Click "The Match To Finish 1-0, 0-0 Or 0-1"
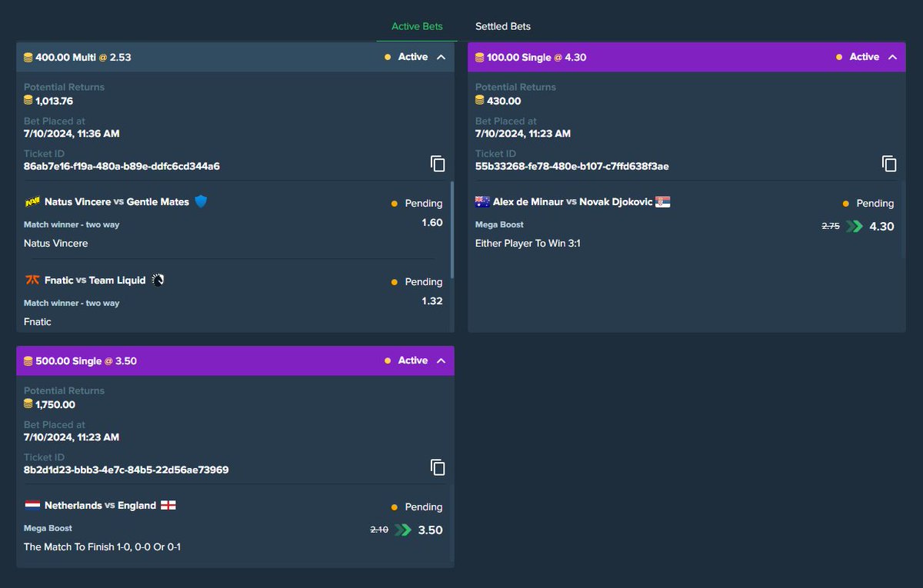 pyautogui.click(x=102, y=547)
